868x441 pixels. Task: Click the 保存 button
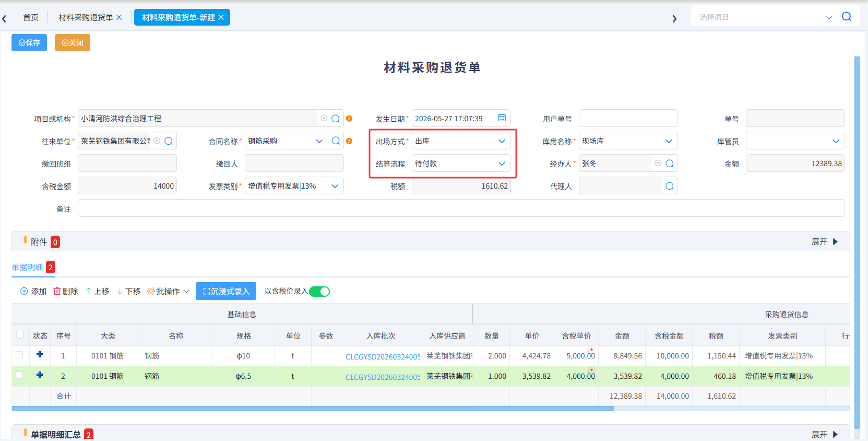[x=29, y=43]
